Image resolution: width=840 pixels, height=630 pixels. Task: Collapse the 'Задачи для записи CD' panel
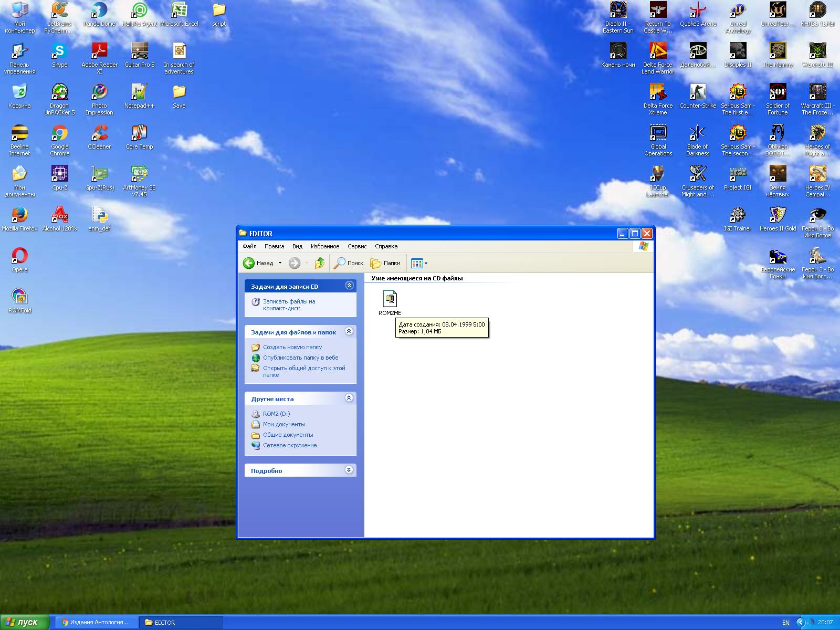click(x=349, y=286)
